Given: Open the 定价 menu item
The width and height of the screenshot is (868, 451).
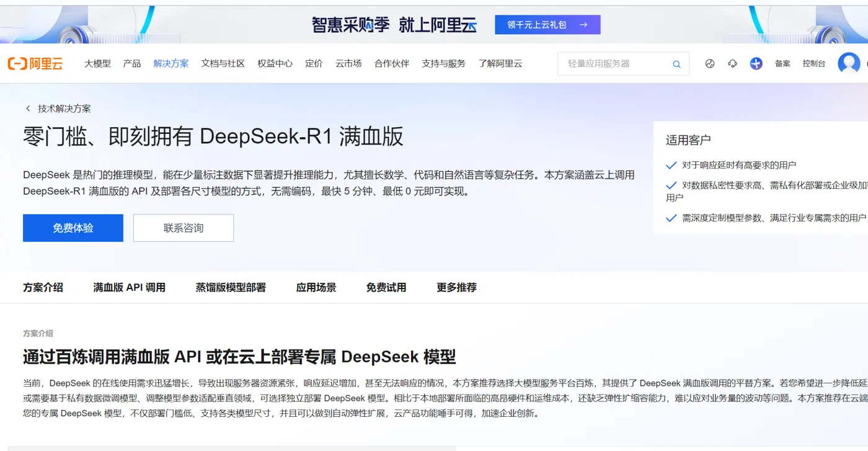Looking at the screenshot, I should coord(314,63).
